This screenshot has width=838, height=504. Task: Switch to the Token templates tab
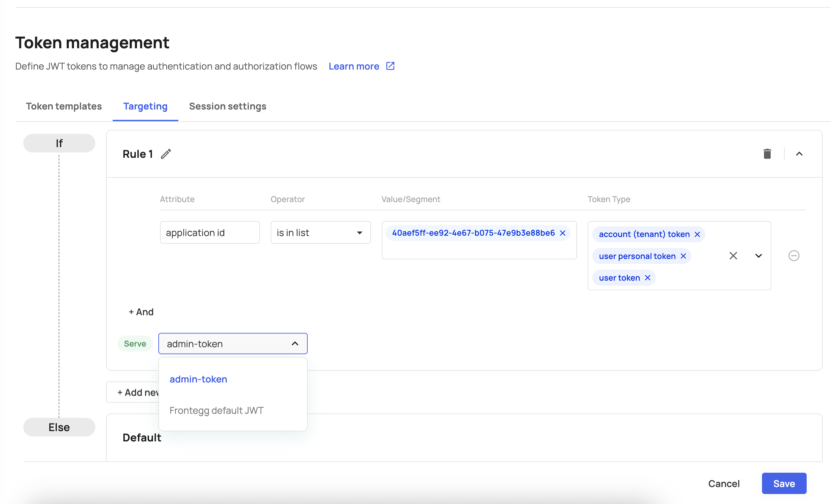coord(64,106)
